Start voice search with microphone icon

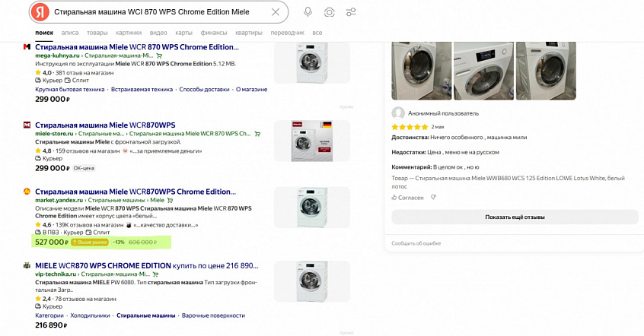click(x=308, y=12)
